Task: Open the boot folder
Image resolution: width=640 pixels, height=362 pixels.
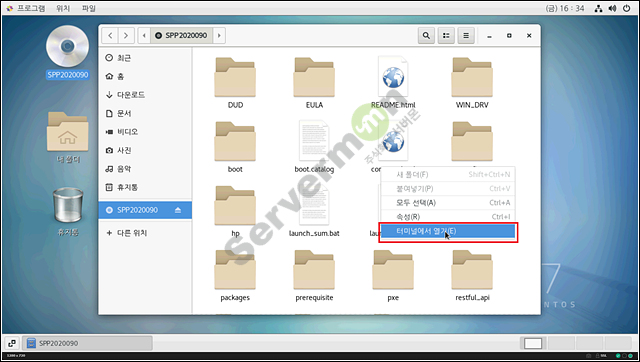Action: pyautogui.click(x=235, y=142)
